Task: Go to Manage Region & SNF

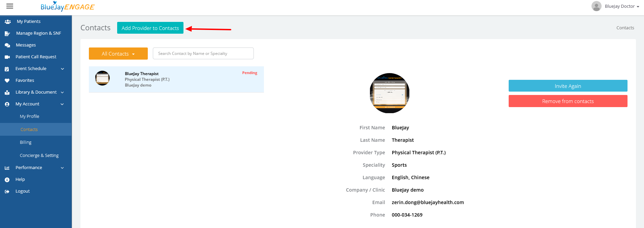Action: 38,33
